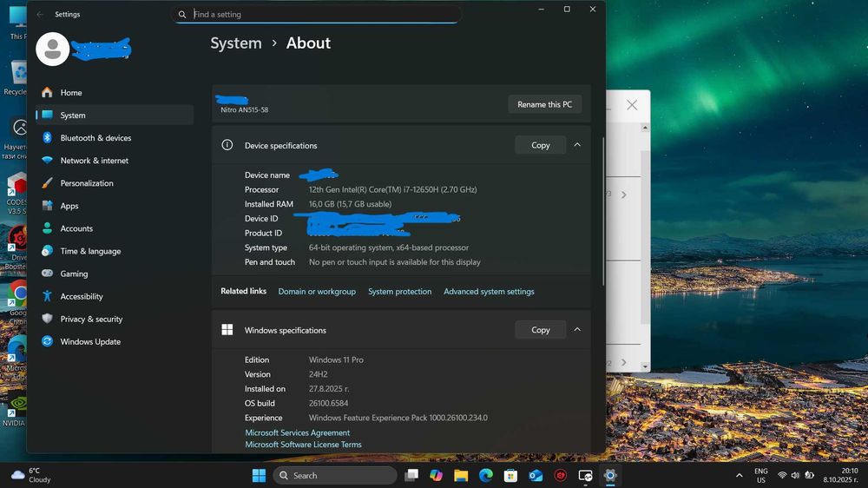Open Advanced system settings link
Screen dimensions: 868x488
tap(489, 292)
